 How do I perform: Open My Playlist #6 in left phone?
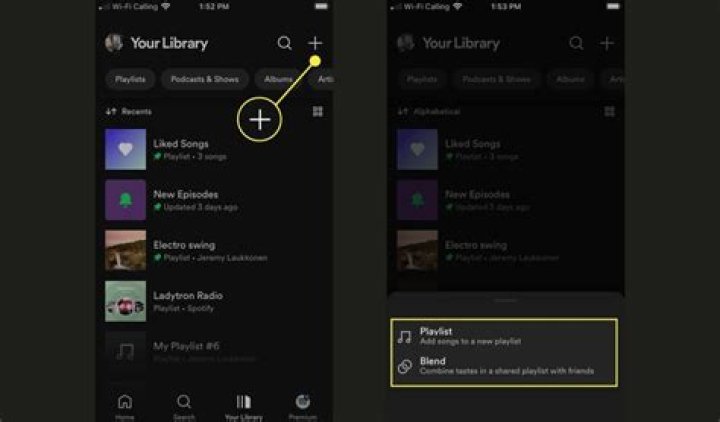(x=214, y=351)
